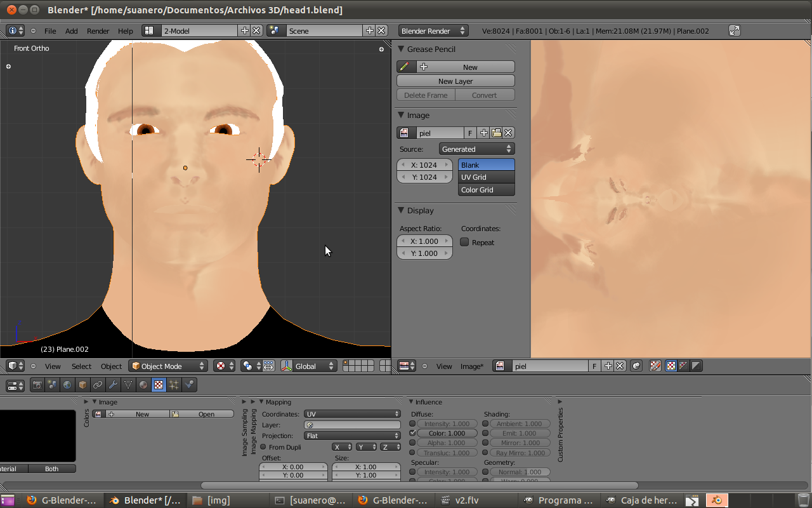Click the Object Constraints chain icon
The width and height of the screenshot is (812, 508).
98,385
